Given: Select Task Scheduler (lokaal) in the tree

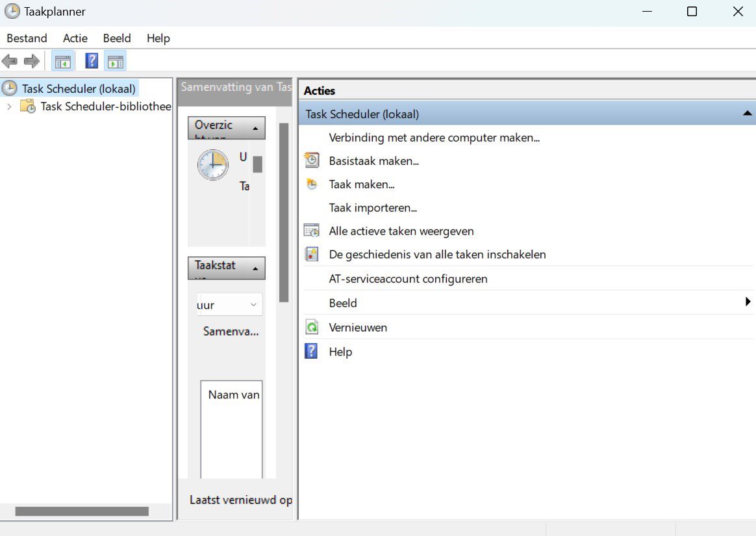Looking at the screenshot, I should pyautogui.click(x=79, y=89).
